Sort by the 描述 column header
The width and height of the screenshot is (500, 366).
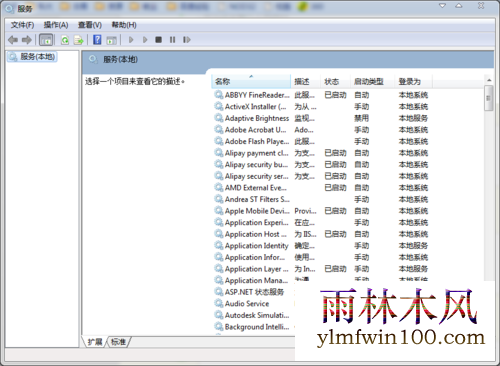(x=305, y=81)
